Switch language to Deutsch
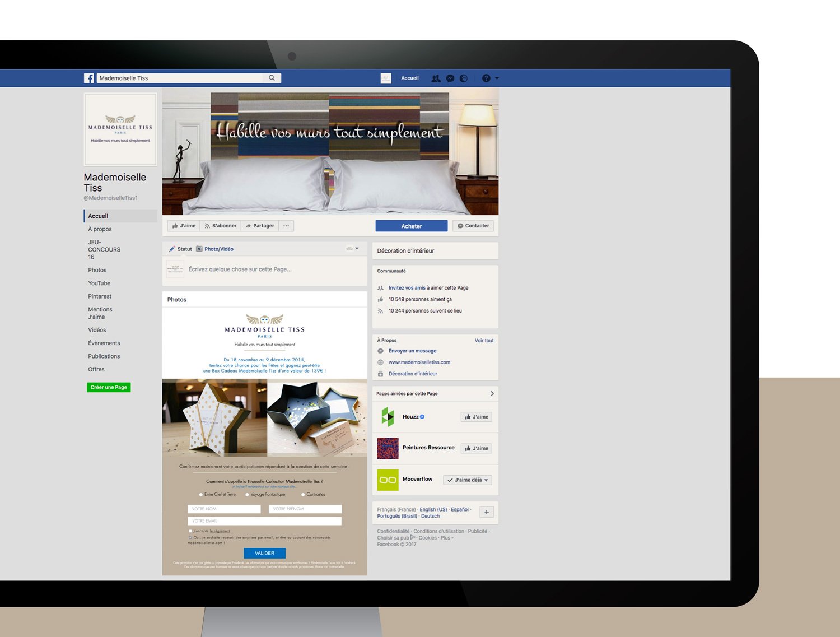Image resolution: width=840 pixels, height=637 pixels. [430, 516]
